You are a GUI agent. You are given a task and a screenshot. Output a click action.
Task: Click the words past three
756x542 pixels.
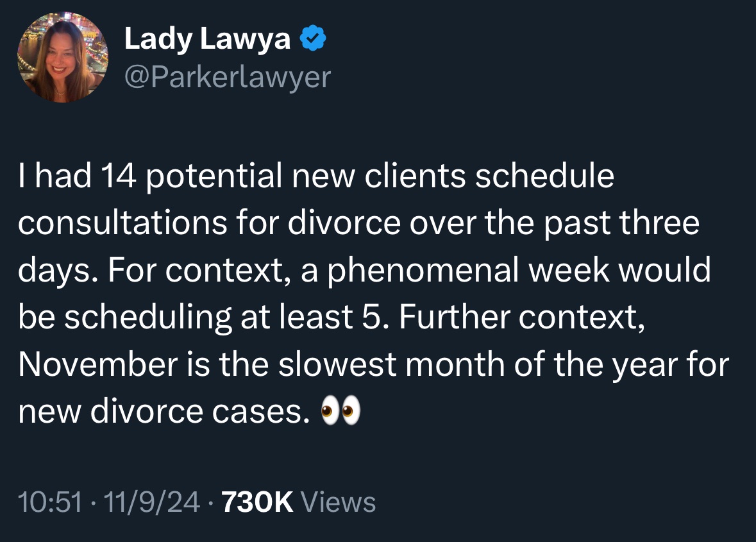pyautogui.click(x=621, y=223)
